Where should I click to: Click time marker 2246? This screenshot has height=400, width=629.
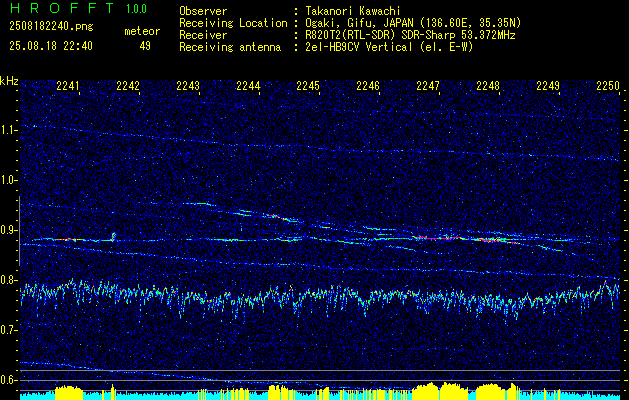pyautogui.click(x=368, y=86)
